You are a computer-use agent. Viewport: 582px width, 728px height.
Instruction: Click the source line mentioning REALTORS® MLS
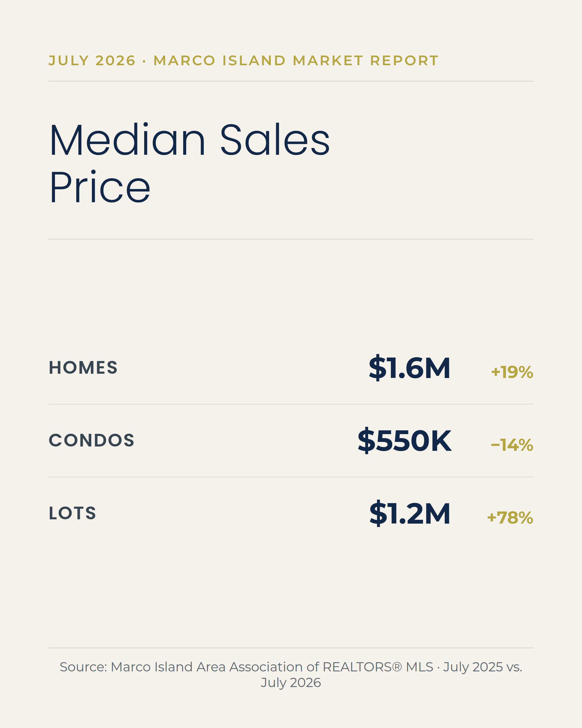pyautogui.click(x=291, y=675)
